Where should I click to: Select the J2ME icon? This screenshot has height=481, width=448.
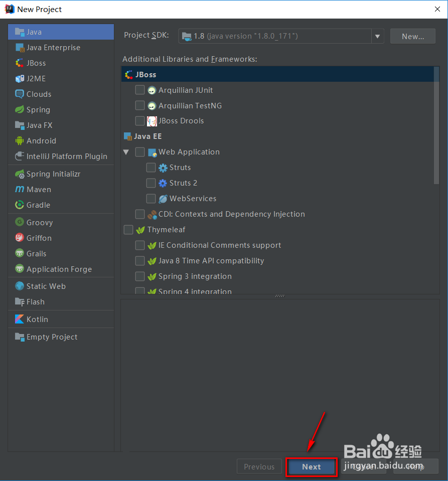pos(20,79)
